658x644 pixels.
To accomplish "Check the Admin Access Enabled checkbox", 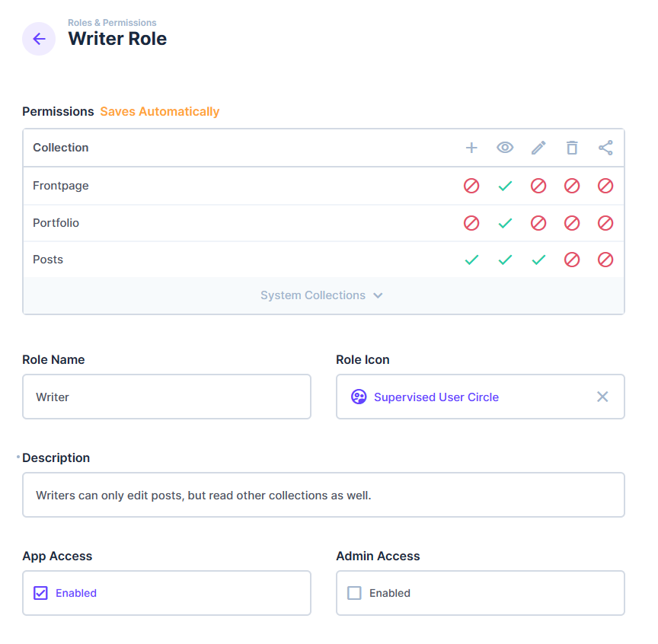I will [x=354, y=593].
